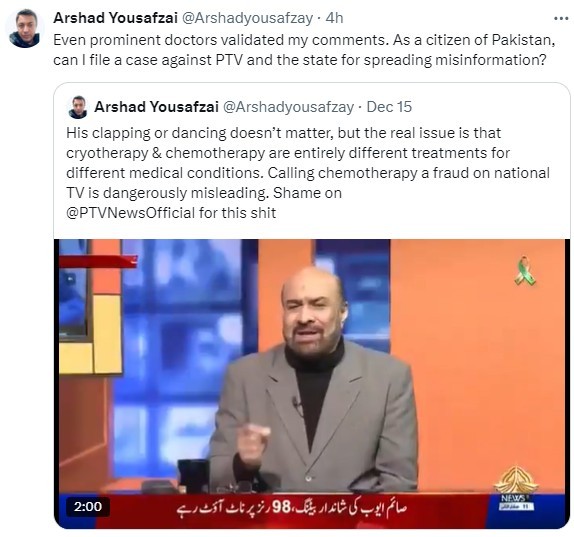Viewport: 574px width, 537px height.
Task: Open the Dec 15 quoted tweet date
Action: 389,107
